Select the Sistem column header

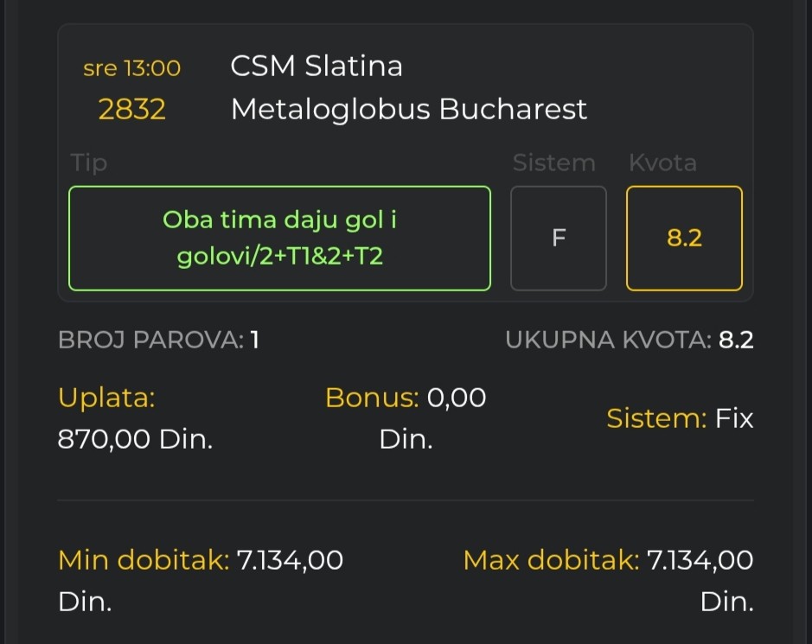(x=553, y=163)
